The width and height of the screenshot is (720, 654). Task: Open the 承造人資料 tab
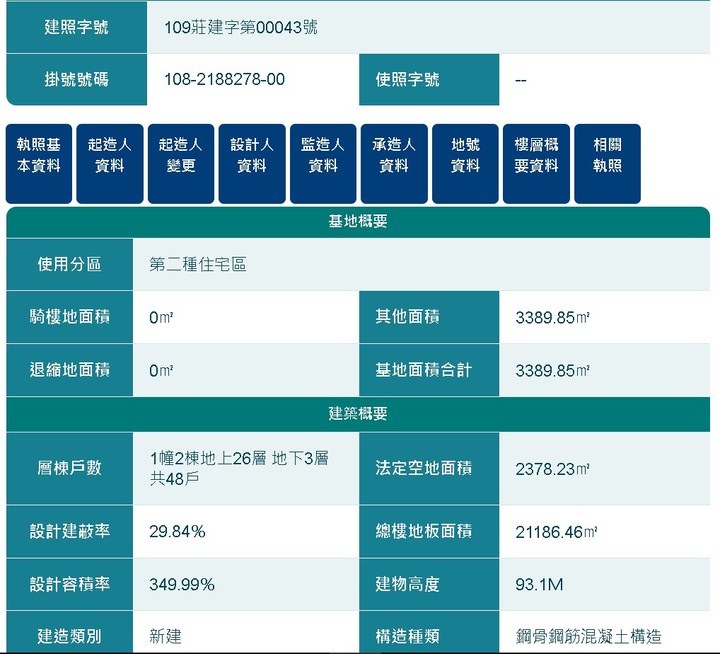pyautogui.click(x=394, y=164)
